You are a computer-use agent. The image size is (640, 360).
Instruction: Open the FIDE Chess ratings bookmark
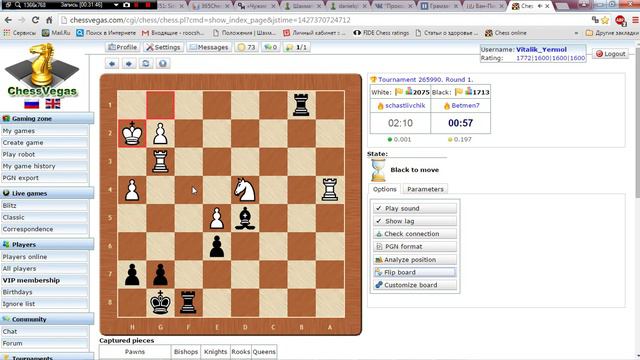[381, 33]
